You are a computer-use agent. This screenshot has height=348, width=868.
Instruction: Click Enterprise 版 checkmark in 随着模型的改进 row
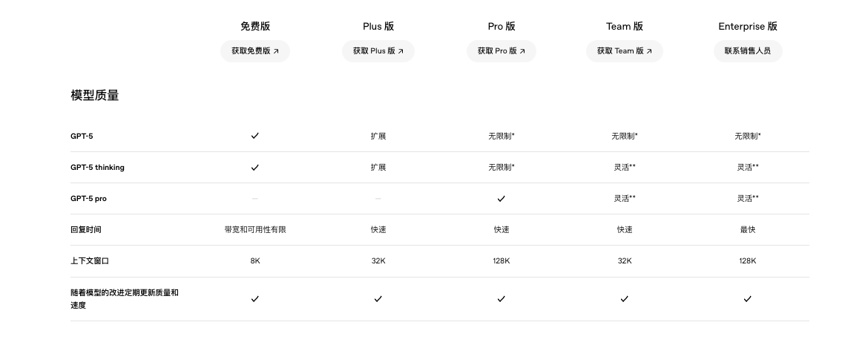click(x=747, y=299)
